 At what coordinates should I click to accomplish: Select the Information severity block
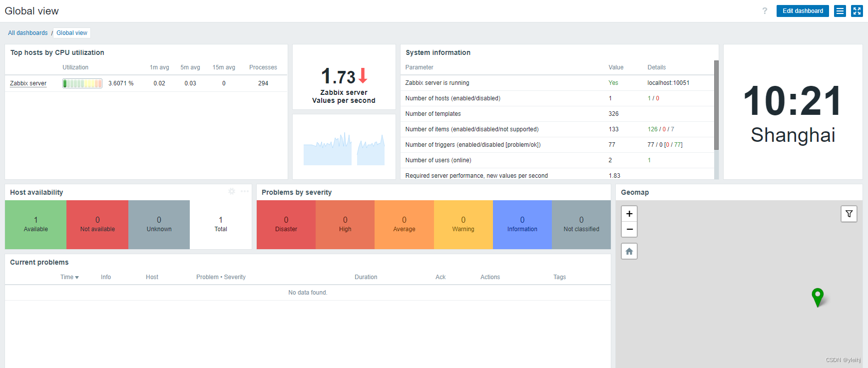click(522, 225)
